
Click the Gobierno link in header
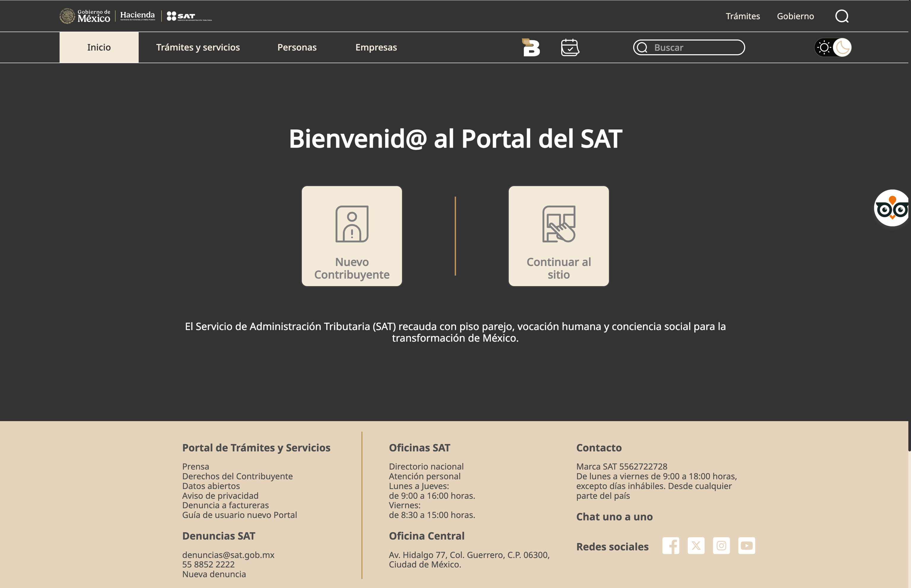coord(795,16)
